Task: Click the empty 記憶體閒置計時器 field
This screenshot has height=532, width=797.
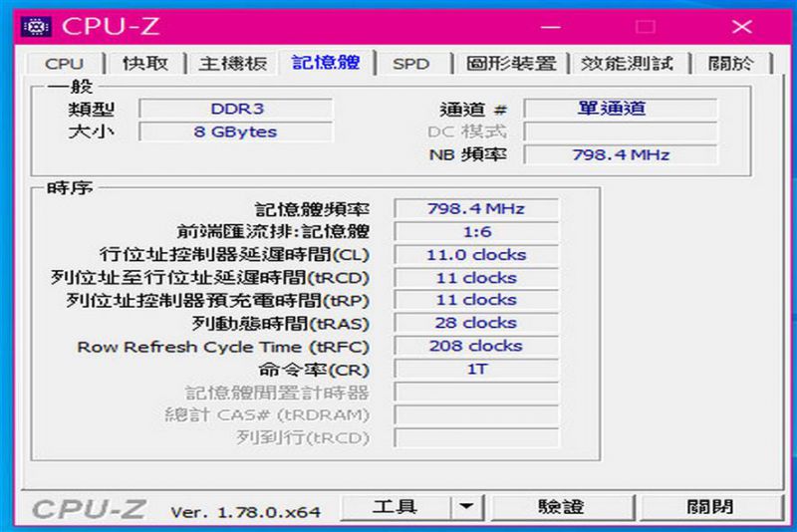Action: tap(476, 393)
